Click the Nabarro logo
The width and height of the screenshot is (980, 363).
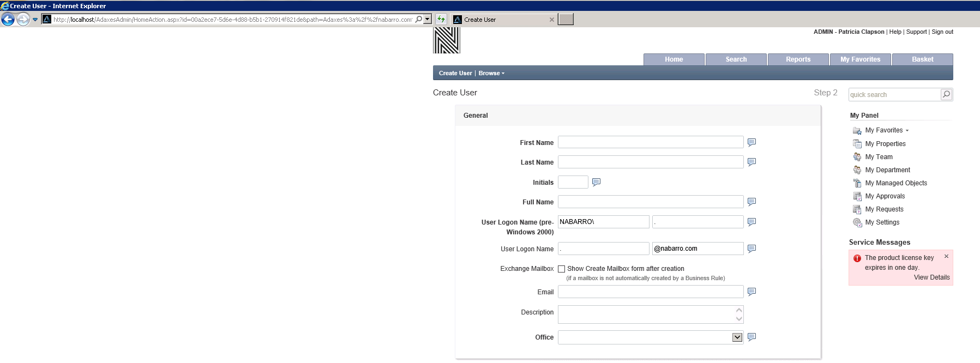pyautogui.click(x=447, y=40)
